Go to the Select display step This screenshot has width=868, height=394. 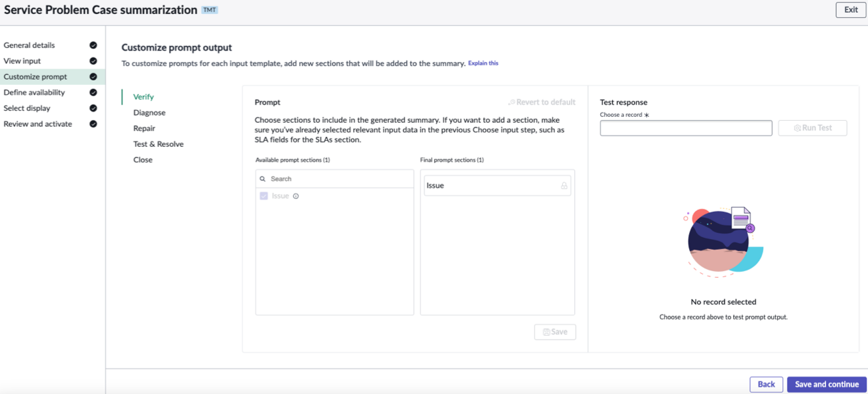(x=27, y=108)
